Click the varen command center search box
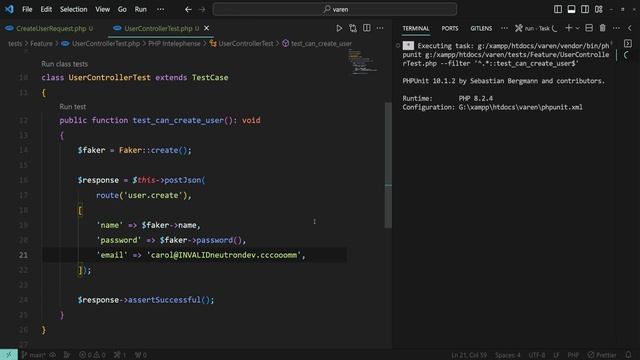This screenshot has height=360, width=640. click(335, 9)
